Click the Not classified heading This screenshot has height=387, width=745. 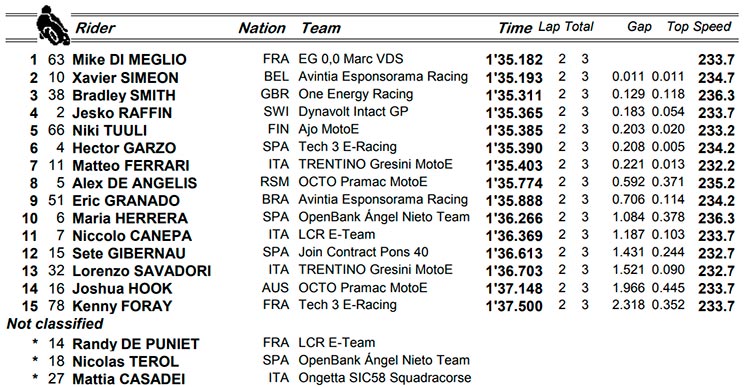coord(55,324)
